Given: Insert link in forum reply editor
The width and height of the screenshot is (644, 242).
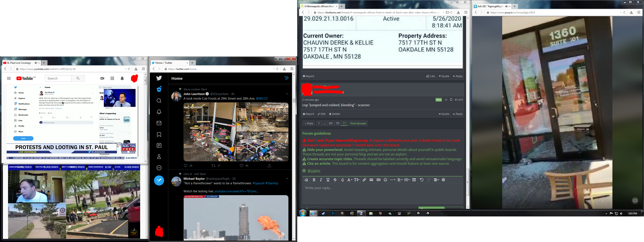Looking at the screenshot, I should pyautogui.click(x=364, y=180).
